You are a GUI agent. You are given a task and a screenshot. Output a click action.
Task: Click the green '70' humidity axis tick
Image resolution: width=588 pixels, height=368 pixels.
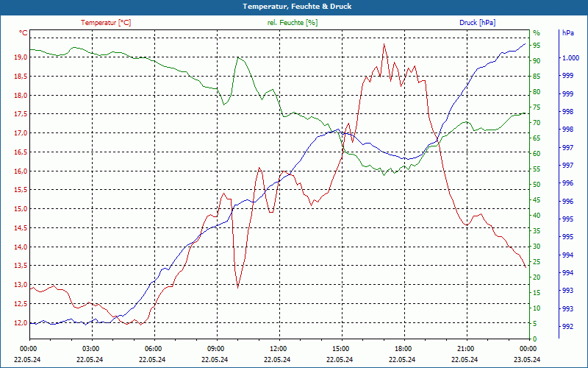[x=537, y=123]
